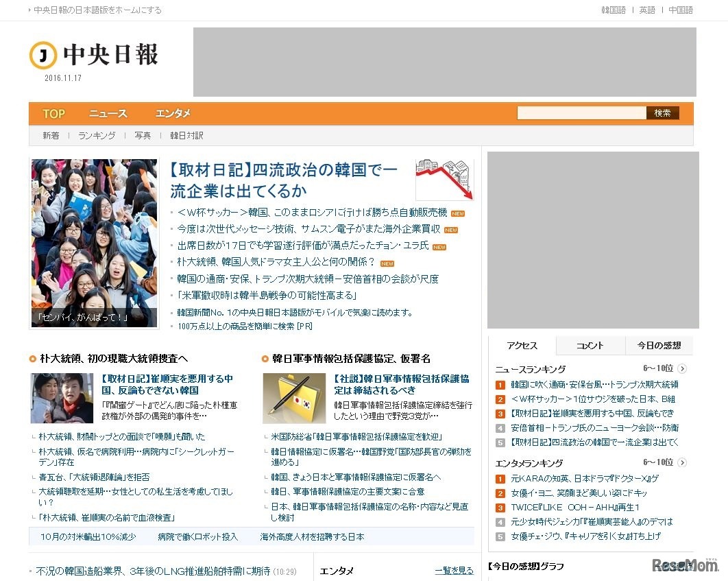This screenshot has height=581, width=728.
Task: Select the TOP navigation item
Action: (x=54, y=114)
